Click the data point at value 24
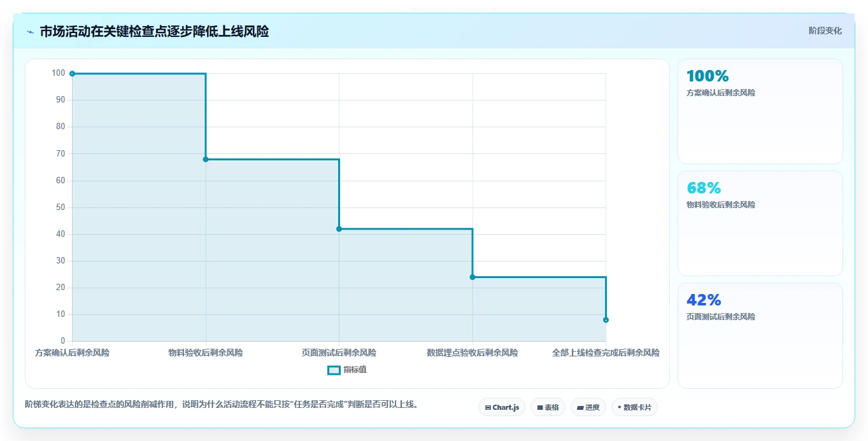The width and height of the screenshot is (868, 441). [x=473, y=277]
